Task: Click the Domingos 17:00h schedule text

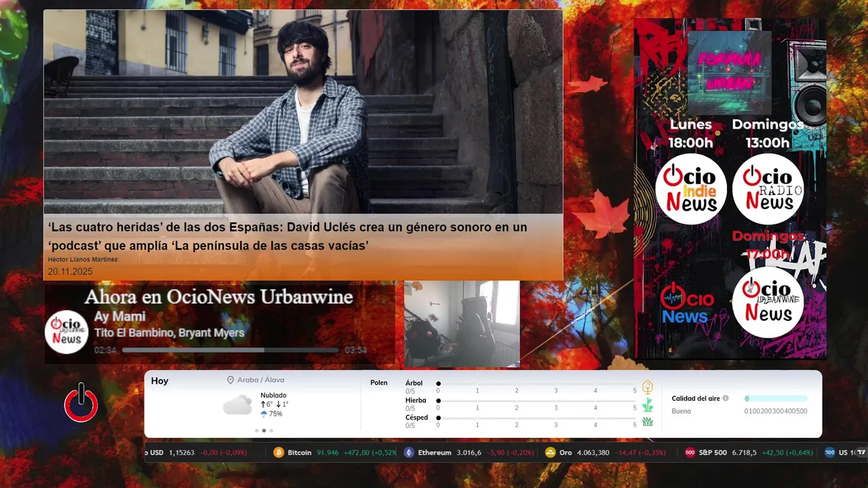Action: pos(768,245)
